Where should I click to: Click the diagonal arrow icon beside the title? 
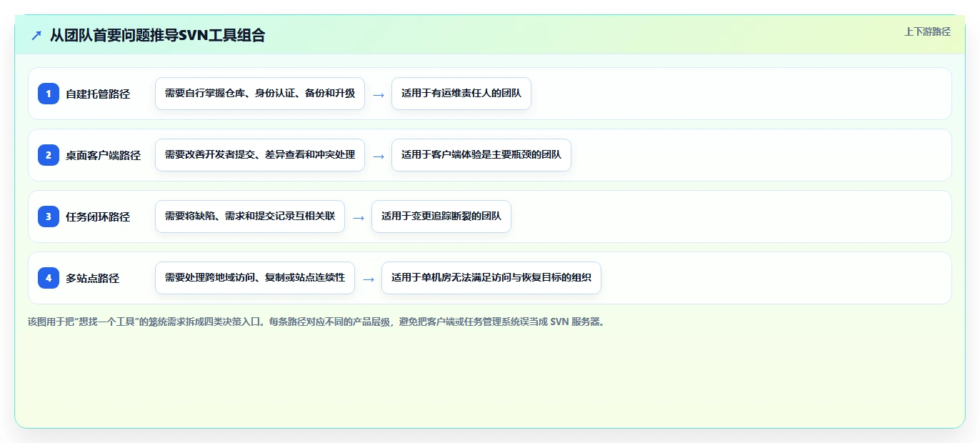click(x=36, y=35)
